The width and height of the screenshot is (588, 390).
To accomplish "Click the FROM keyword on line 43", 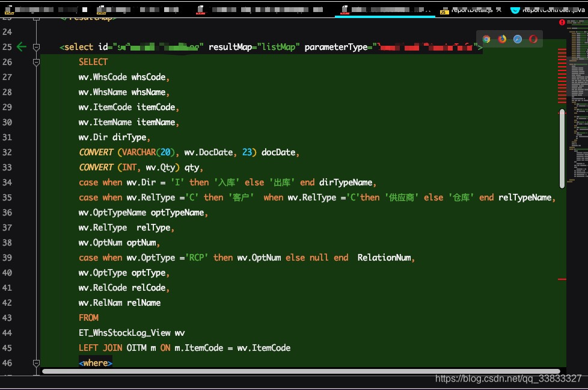I will pyautogui.click(x=88, y=318).
